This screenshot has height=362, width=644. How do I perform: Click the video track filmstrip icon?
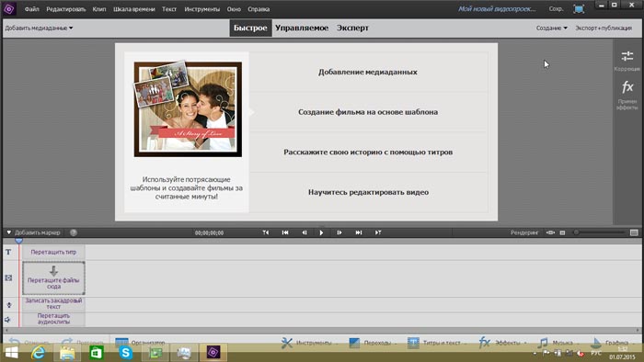(x=8, y=278)
